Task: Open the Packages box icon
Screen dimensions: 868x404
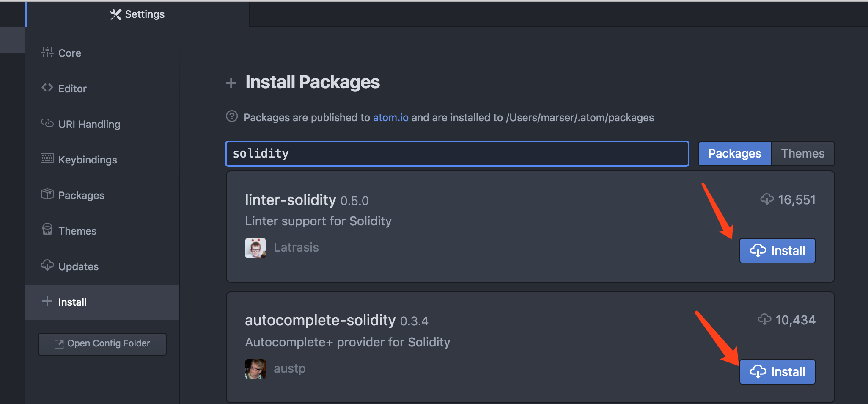Action: [47, 194]
